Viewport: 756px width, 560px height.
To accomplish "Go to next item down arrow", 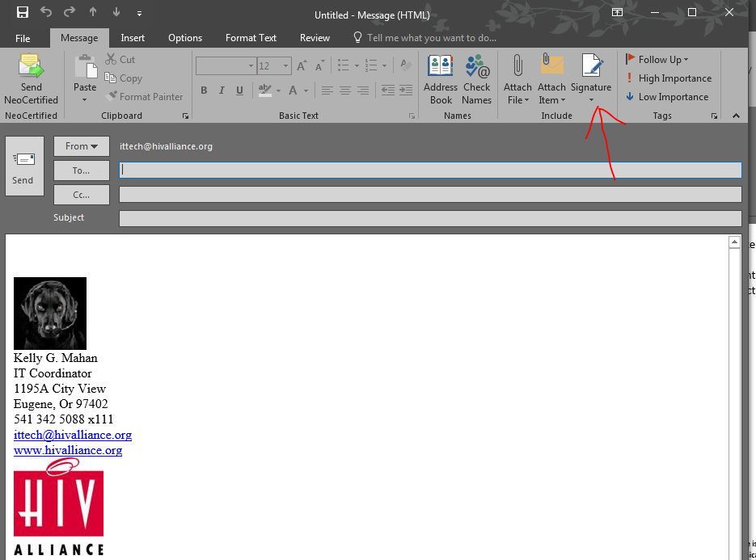I will point(116,13).
